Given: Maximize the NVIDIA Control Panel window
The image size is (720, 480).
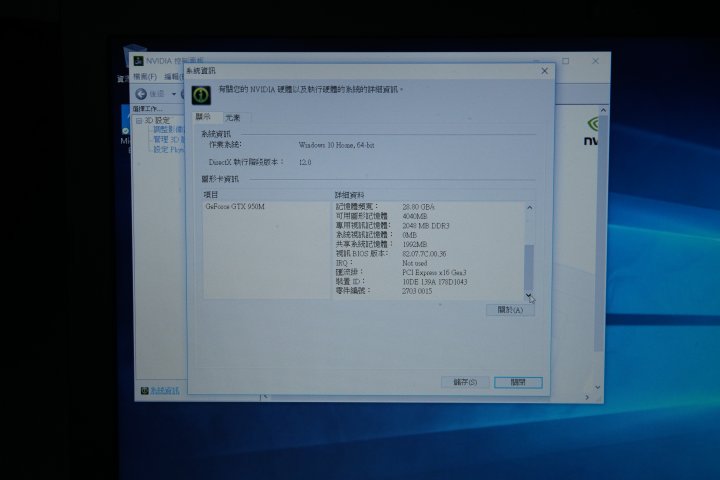Looking at the screenshot, I should [566, 61].
